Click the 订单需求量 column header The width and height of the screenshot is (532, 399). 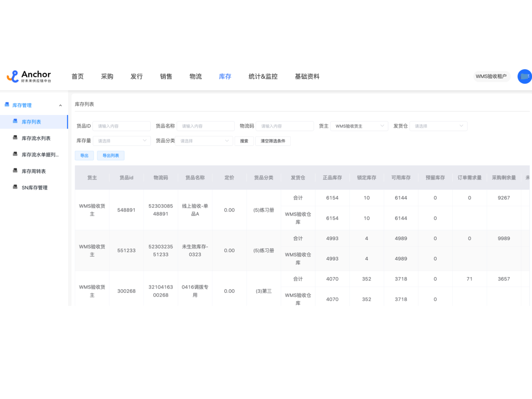469,178
